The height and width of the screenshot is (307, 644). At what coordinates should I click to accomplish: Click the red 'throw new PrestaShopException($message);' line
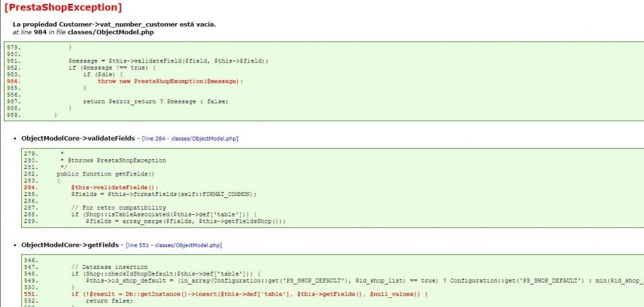click(171, 81)
